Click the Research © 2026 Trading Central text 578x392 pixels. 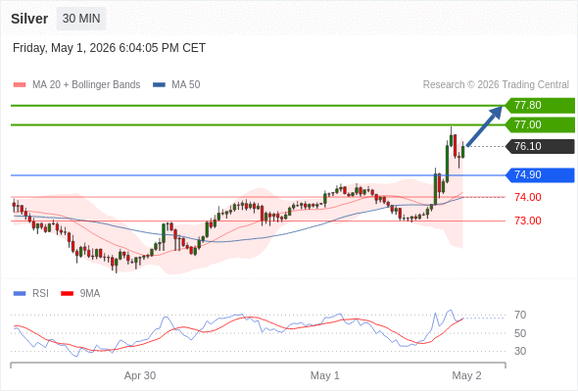496,85
